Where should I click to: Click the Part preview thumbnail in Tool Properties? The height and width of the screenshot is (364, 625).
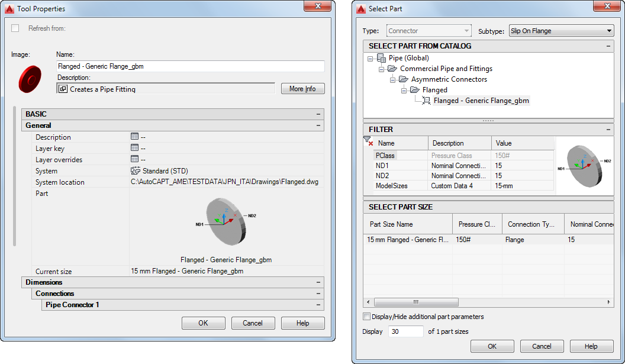pos(225,222)
